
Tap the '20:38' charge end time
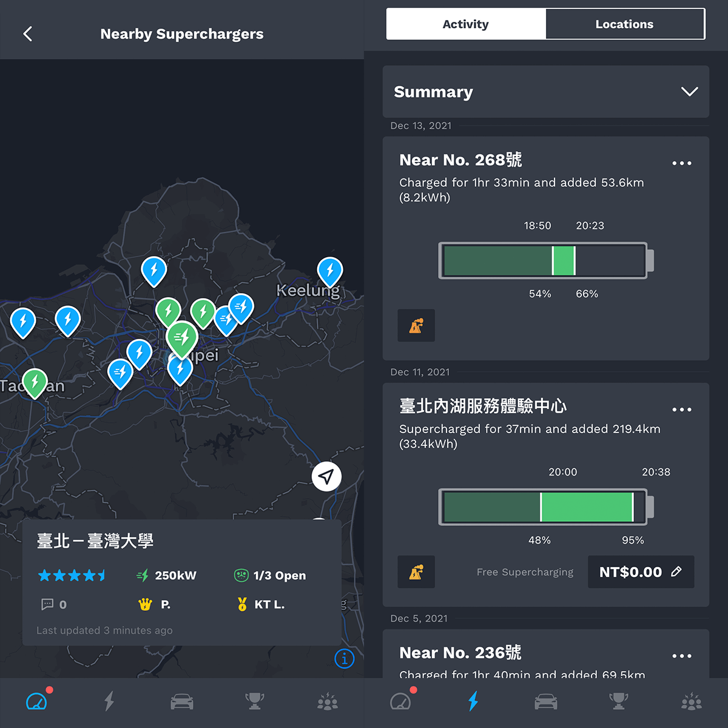pyautogui.click(x=656, y=472)
